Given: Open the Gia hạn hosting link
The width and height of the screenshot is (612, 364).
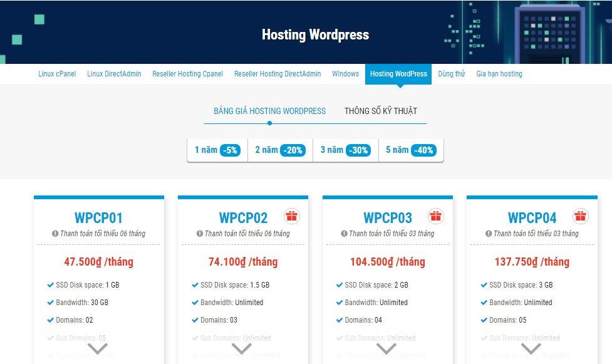Looking at the screenshot, I should click(x=499, y=73).
